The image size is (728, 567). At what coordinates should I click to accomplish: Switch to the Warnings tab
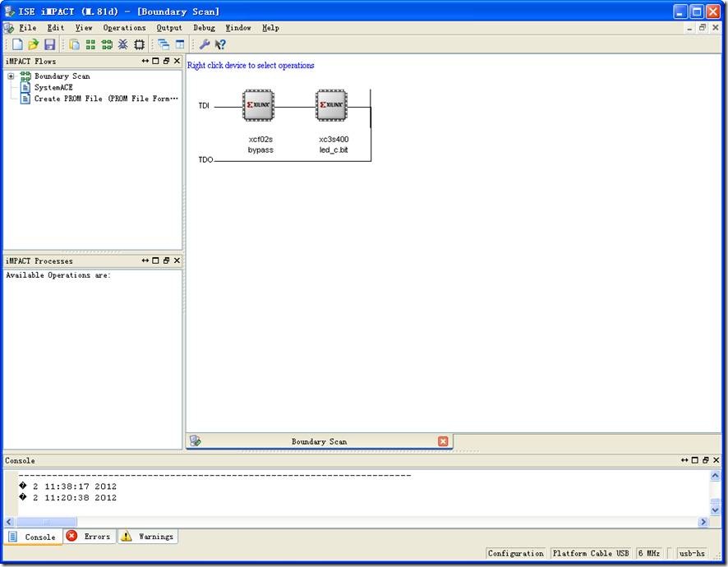(148, 537)
